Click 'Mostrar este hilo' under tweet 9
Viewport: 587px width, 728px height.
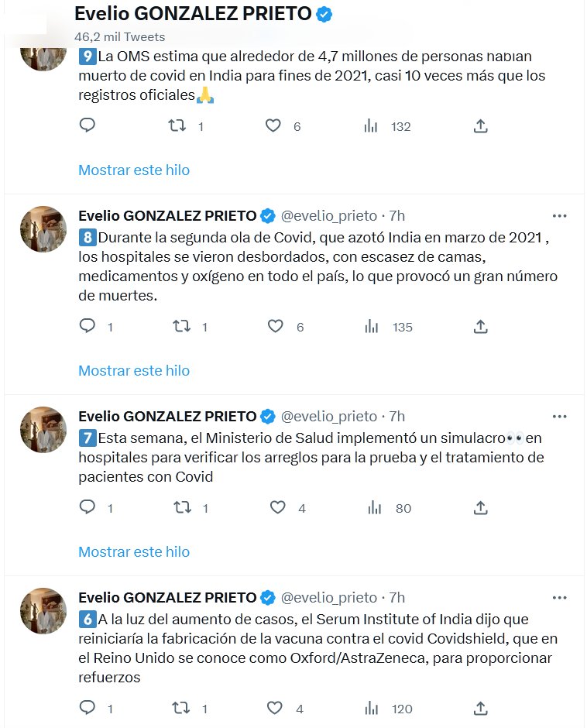[x=134, y=170]
